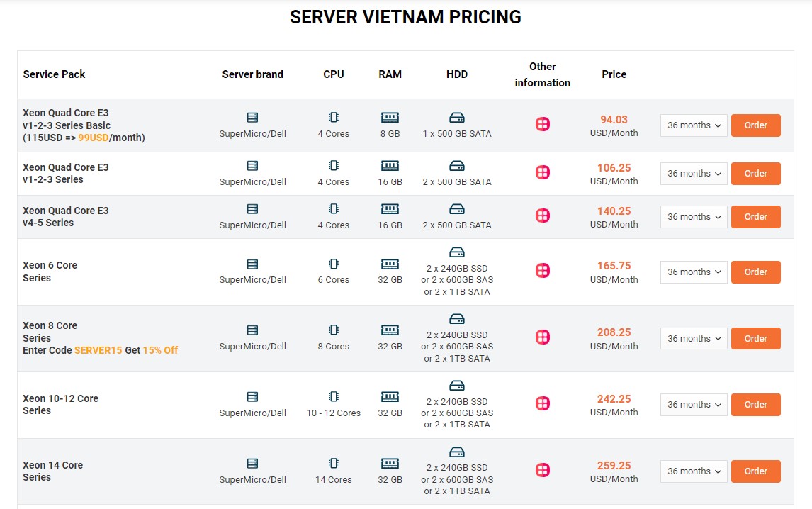Open 36 months dropdown for Xeon 10-12 Core
812x509 pixels.
point(694,405)
